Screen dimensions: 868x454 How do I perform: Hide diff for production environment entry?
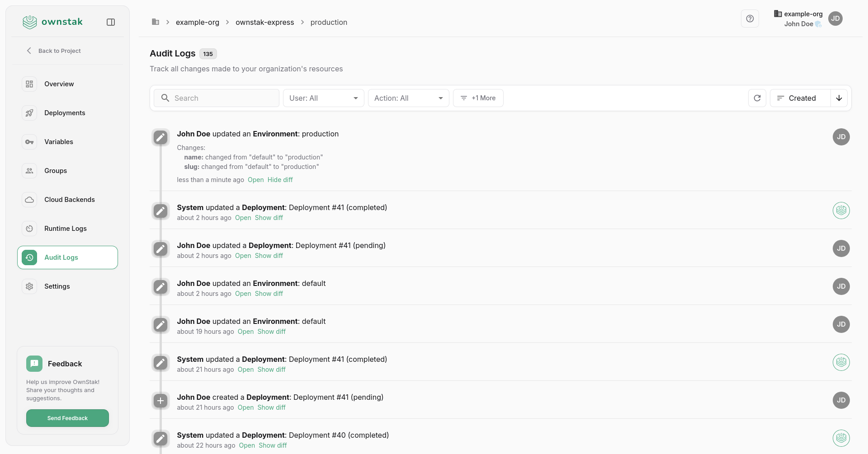pos(280,180)
